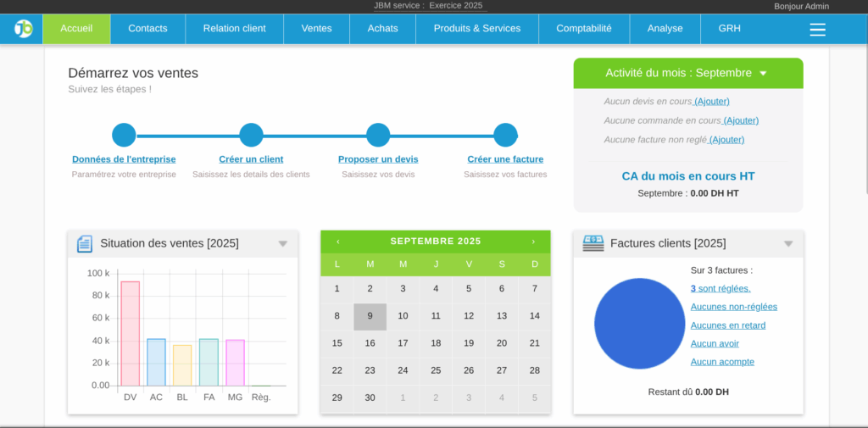
Task: Click the Proposer un devis link
Action: click(378, 159)
